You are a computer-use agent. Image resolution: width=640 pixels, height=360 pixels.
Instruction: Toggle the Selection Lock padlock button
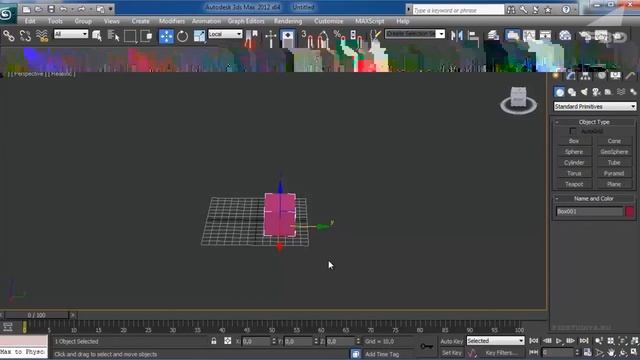coord(213,341)
